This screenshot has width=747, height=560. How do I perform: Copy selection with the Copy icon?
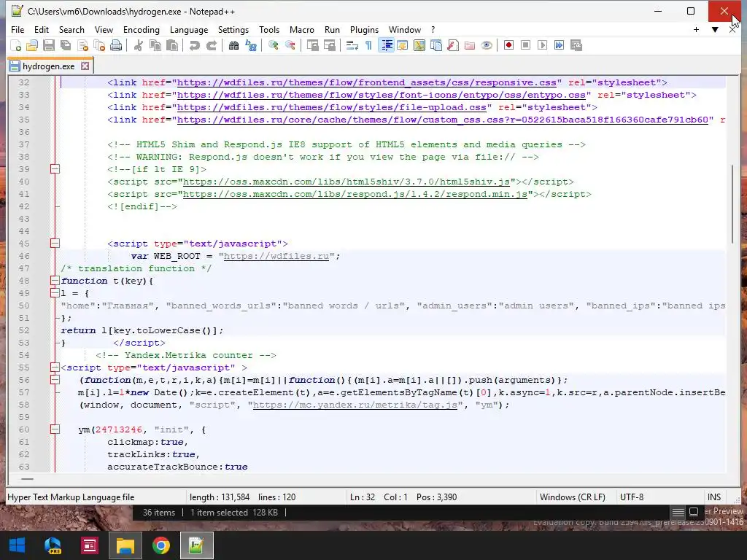click(155, 45)
